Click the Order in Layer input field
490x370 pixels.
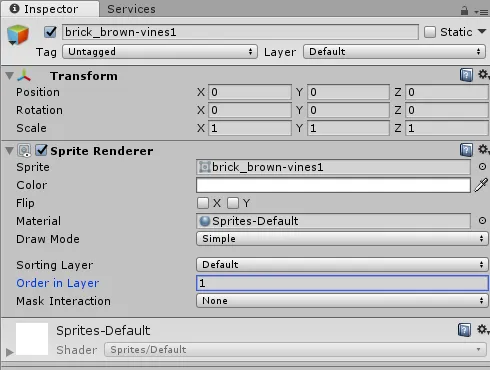point(342,283)
